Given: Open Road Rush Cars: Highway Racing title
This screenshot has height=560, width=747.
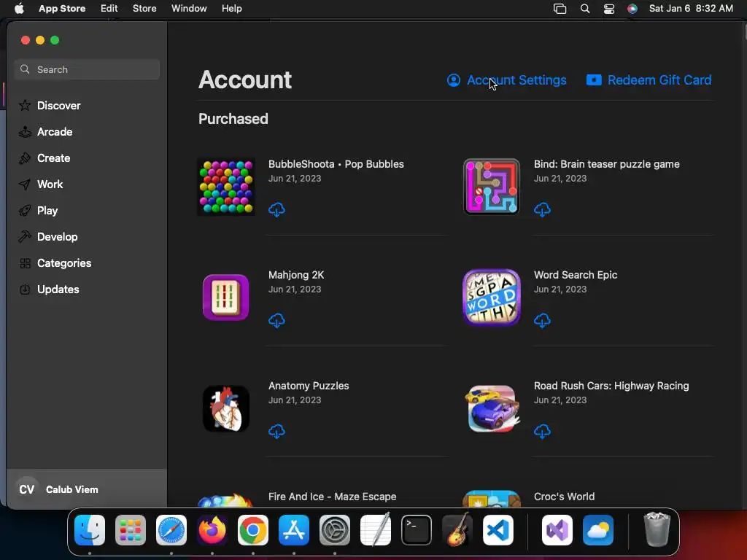Looking at the screenshot, I should (611, 386).
